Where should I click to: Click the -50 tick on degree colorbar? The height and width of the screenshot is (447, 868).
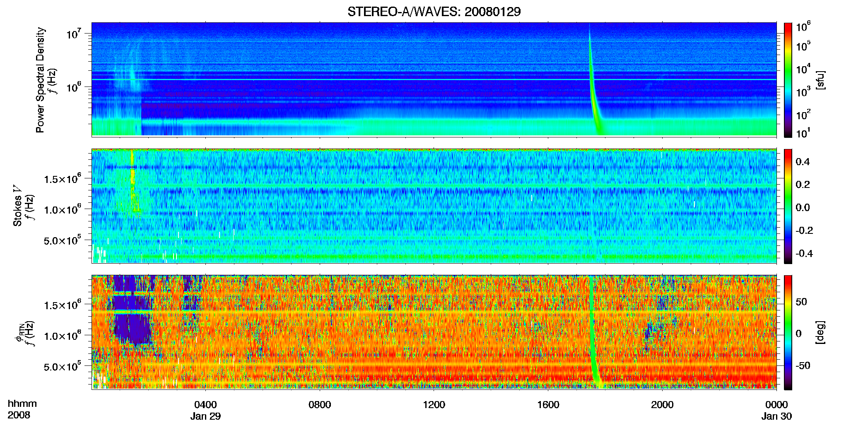[x=803, y=365]
